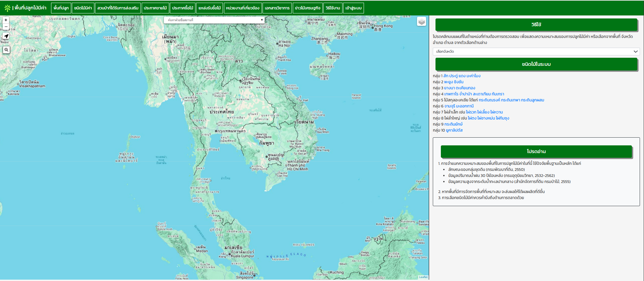Click the วิธีใช้ green header button
Screen dimensions: 644x281
tap(536, 25)
